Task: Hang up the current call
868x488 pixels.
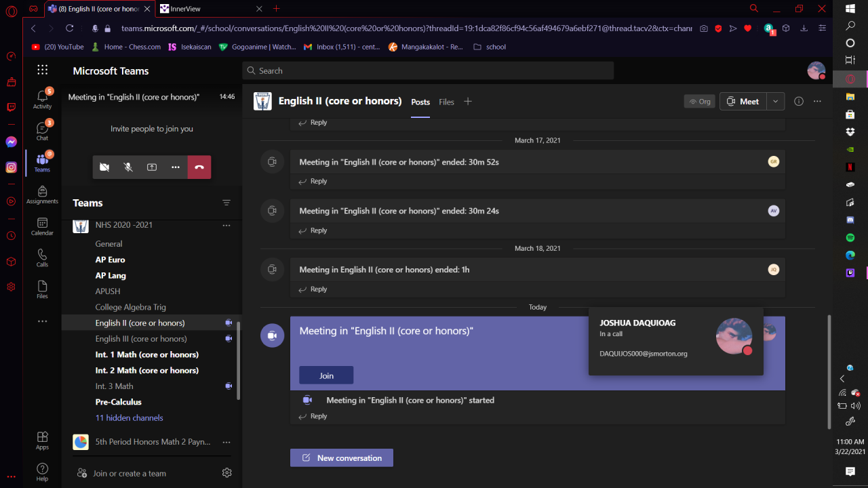Action: pos(199,167)
